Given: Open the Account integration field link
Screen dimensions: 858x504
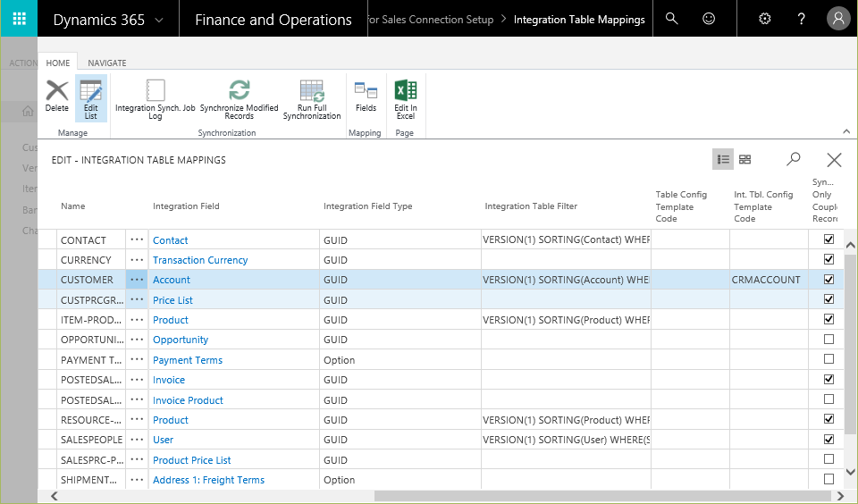Looking at the screenshot, I should 172,280.
